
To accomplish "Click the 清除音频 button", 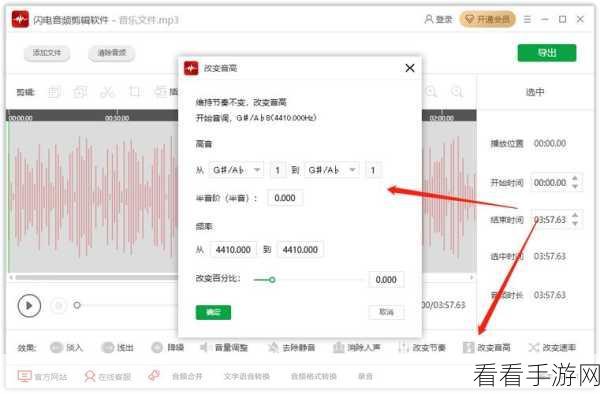I will [x=111, y=53].
